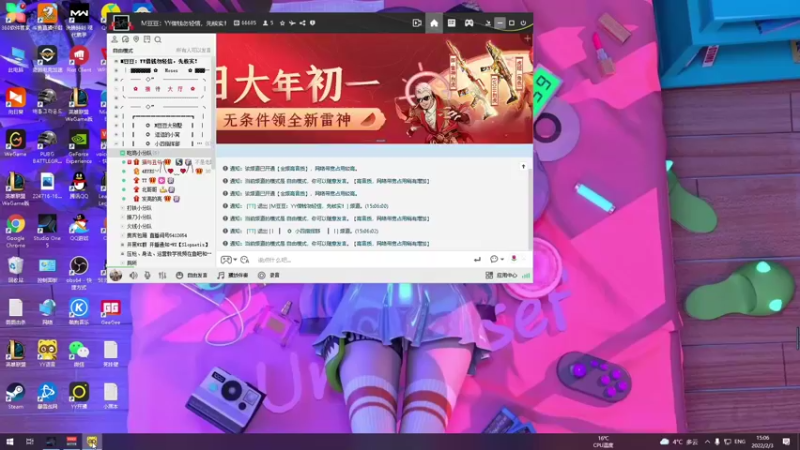Click the channel ID 64445 label

coord(245,23)
